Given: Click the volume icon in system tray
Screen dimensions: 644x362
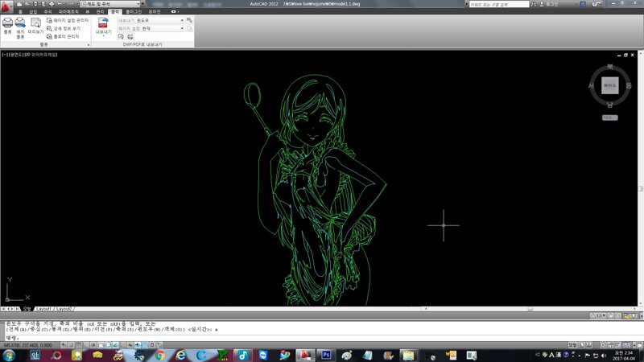Looking at the screenshot, I should point(603,356).
